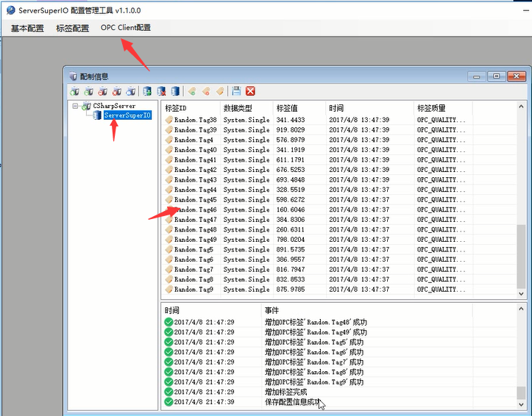Click the green check icon of 增加标签完成 entry
Image resolution: width=532 pixels, height=416 pixels.
pos(169,392)
